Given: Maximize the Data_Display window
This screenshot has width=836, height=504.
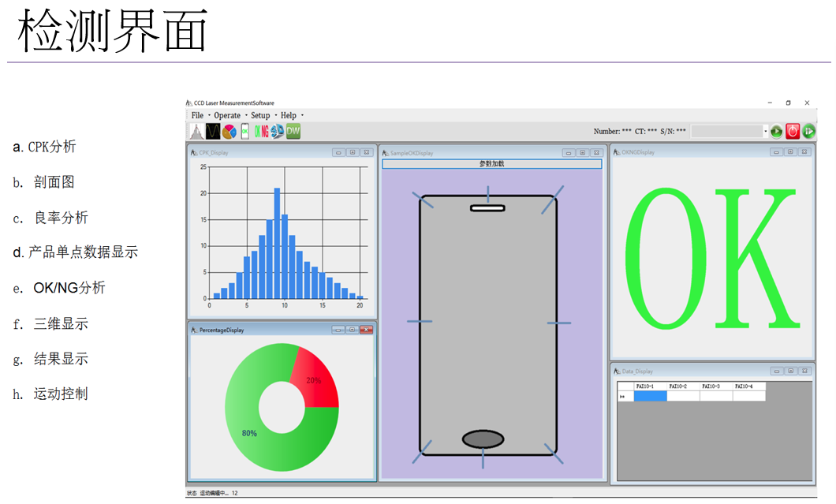Looking at the screenshot, I should 791,371.
